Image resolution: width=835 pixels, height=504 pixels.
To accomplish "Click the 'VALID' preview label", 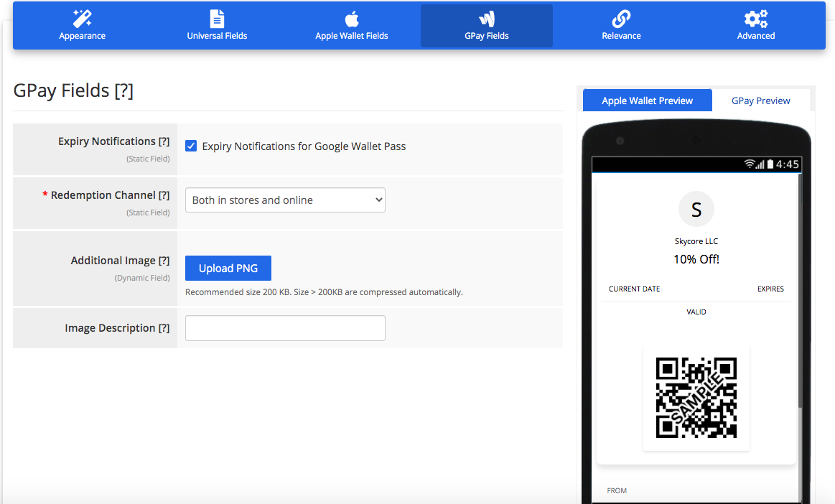I will pyautogui.click(x=696, y=312).
